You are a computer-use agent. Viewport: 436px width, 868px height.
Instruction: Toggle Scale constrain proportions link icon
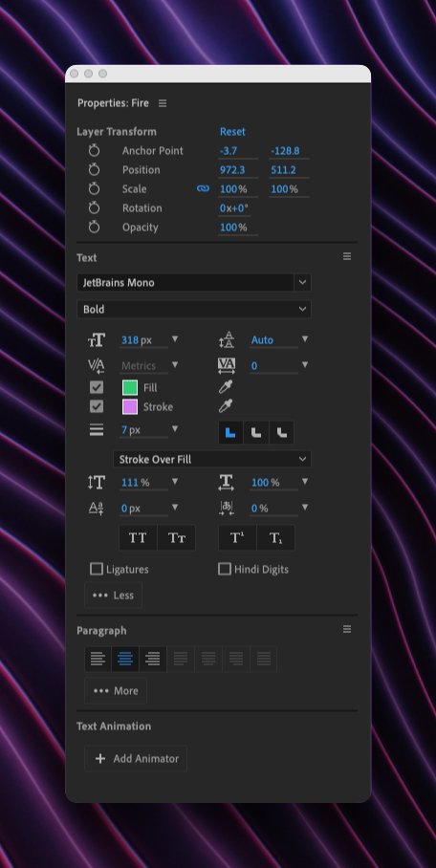(x=203, y=188)
